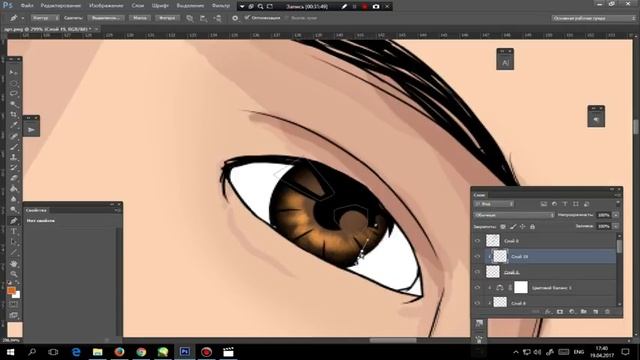Open workspace switcher dropdown
640x360 pixels.
point(593,18)
